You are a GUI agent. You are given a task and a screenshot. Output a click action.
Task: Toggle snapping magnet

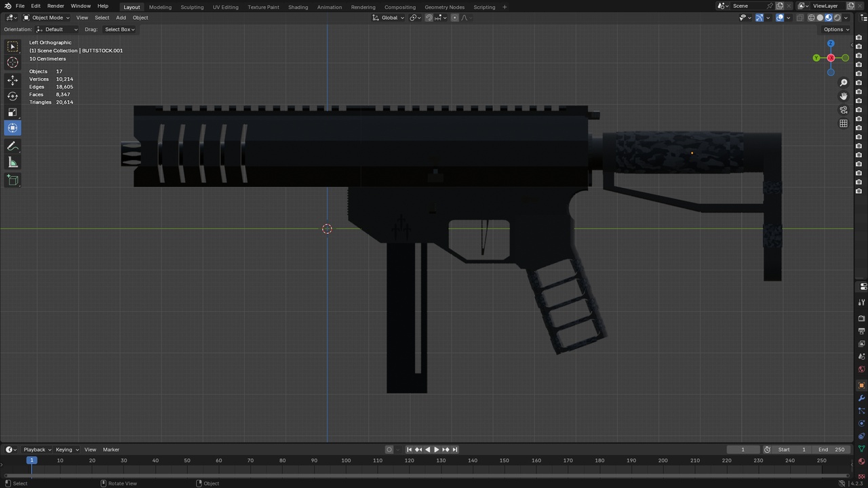tap(429, 18)
